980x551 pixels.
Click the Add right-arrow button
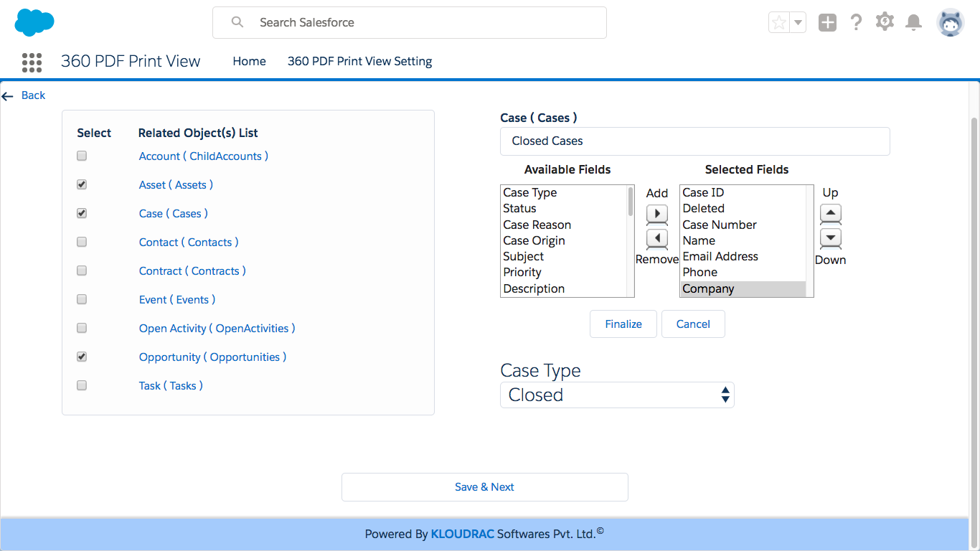[656, 214]
